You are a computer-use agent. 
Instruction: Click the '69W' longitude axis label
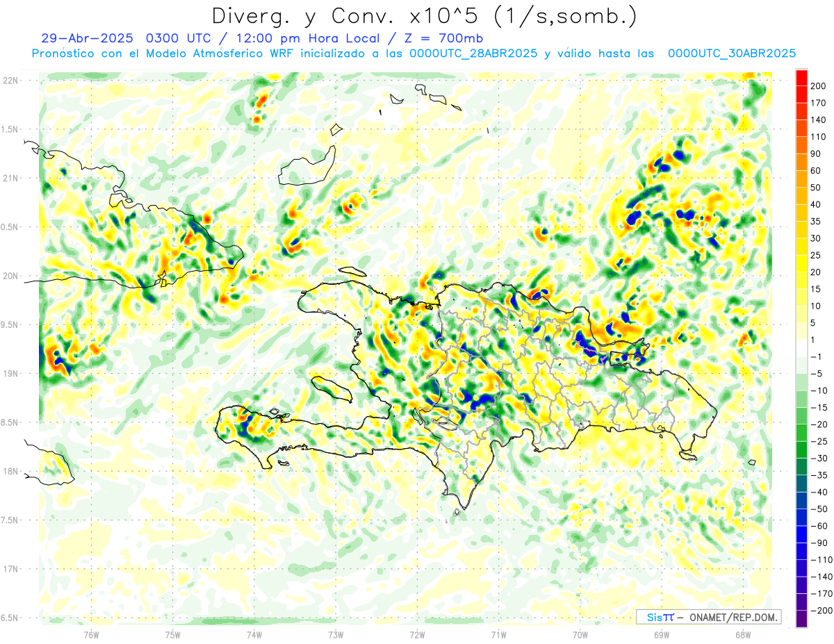click(662, 634)
